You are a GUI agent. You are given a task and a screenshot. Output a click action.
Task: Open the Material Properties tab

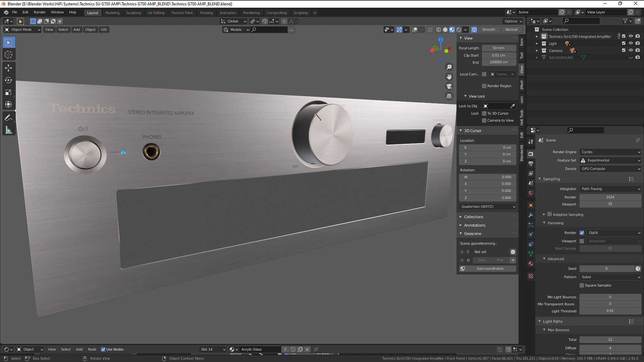click(x=531, y=263)
